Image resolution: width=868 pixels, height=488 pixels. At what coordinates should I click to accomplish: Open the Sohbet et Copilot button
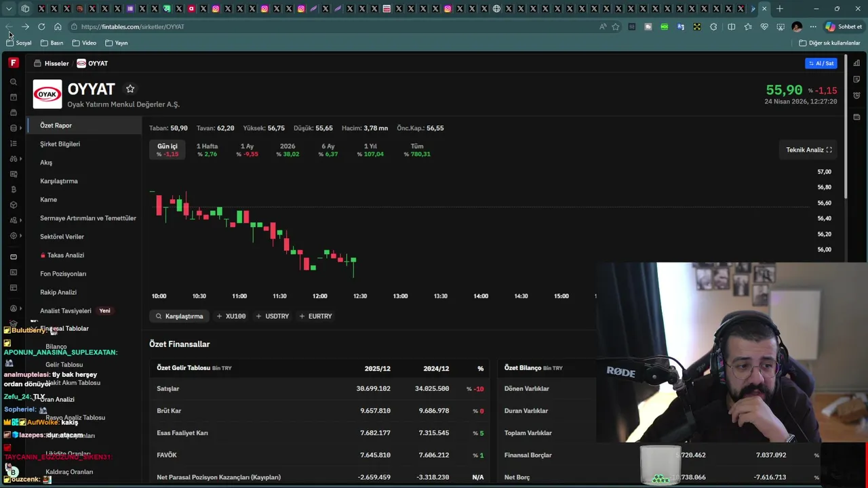pyautogui.click(x=844, y=26)
